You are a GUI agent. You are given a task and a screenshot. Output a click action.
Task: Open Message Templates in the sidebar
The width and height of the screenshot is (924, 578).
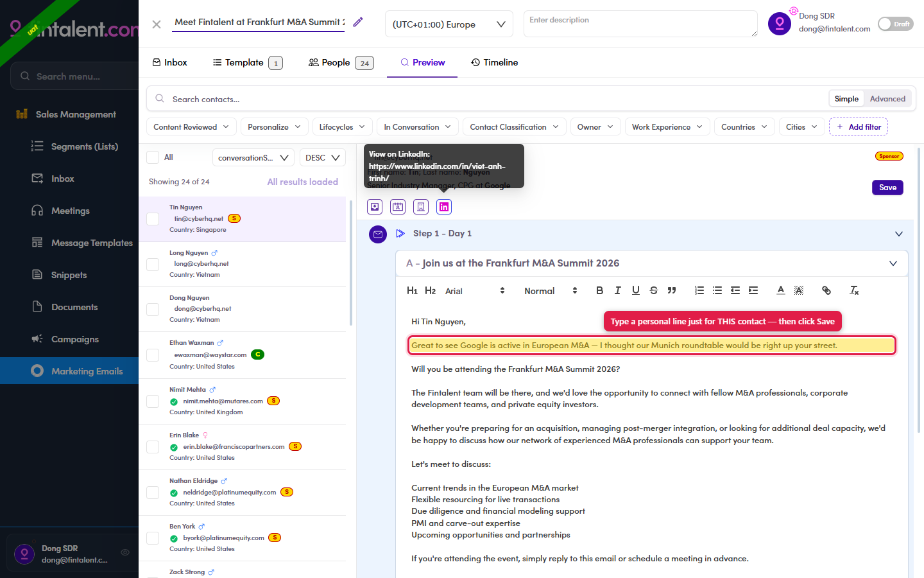coord(82,243)
